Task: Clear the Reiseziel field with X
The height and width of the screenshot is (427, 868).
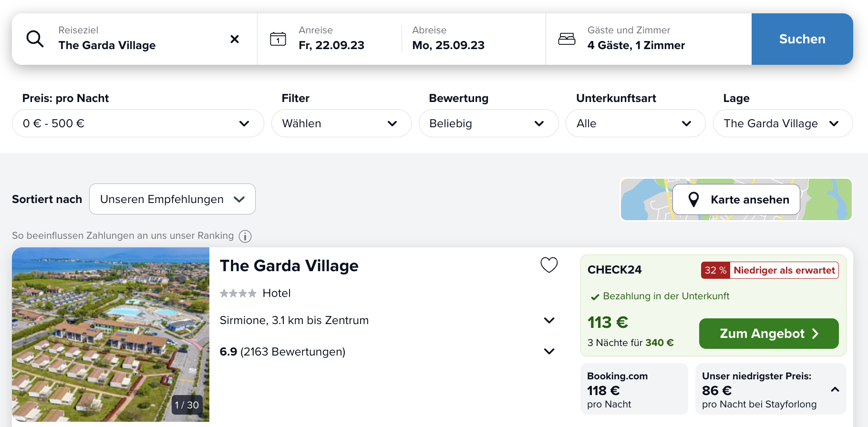Action: 235,39
